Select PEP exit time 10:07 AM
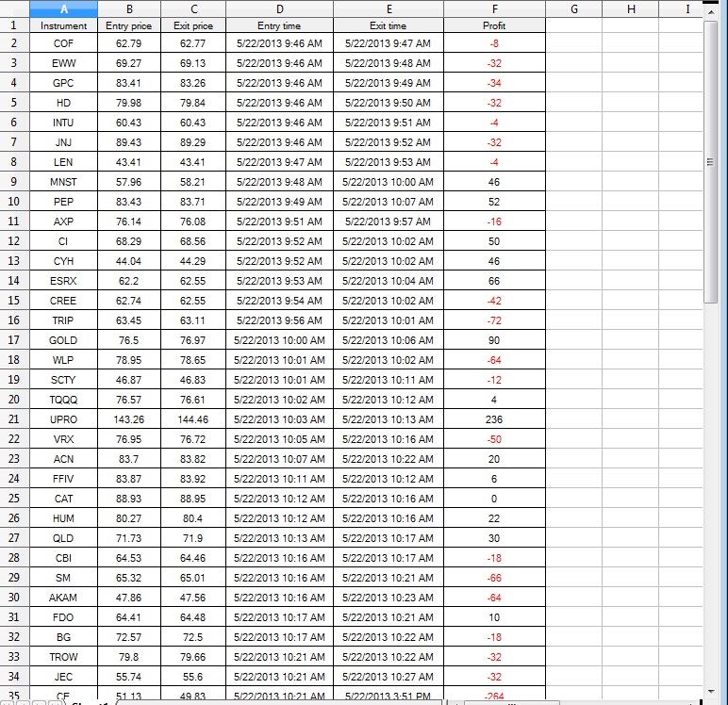728x705 pixels. coord(389,202)
